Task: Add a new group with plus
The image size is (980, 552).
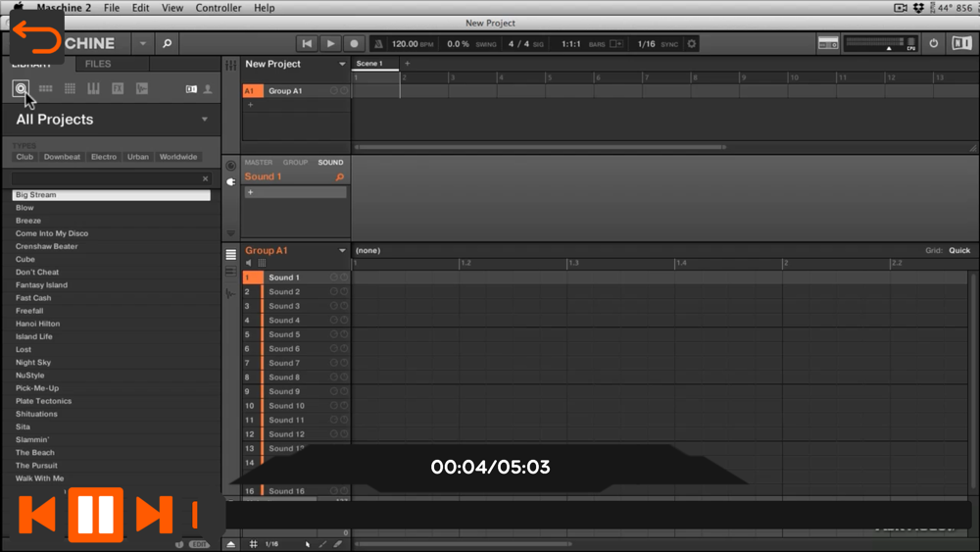Action: 251,105
